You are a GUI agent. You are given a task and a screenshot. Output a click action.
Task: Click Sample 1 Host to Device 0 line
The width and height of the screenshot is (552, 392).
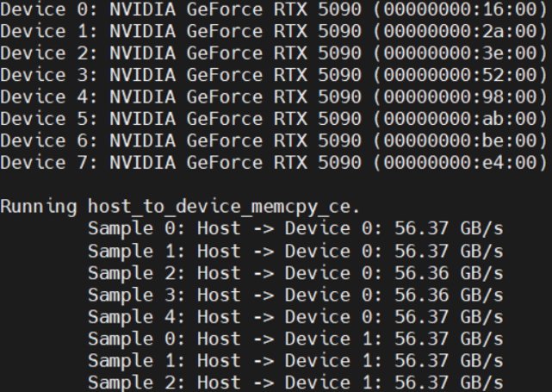click(x=295, y=251)
